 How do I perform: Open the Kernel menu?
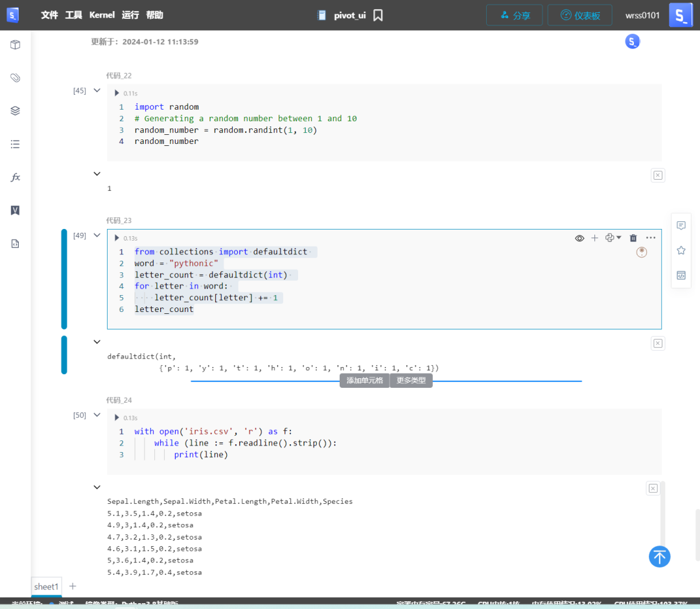pos(102,15)
